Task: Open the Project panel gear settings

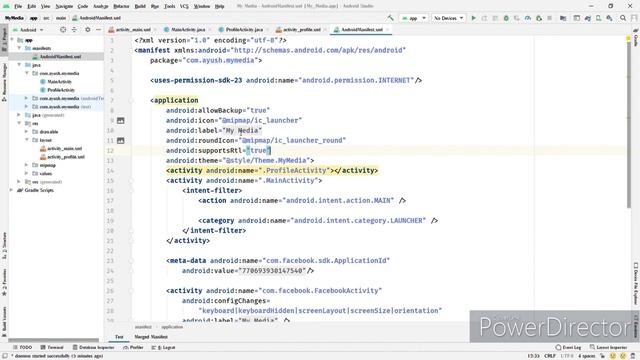Action: (88, 30)
